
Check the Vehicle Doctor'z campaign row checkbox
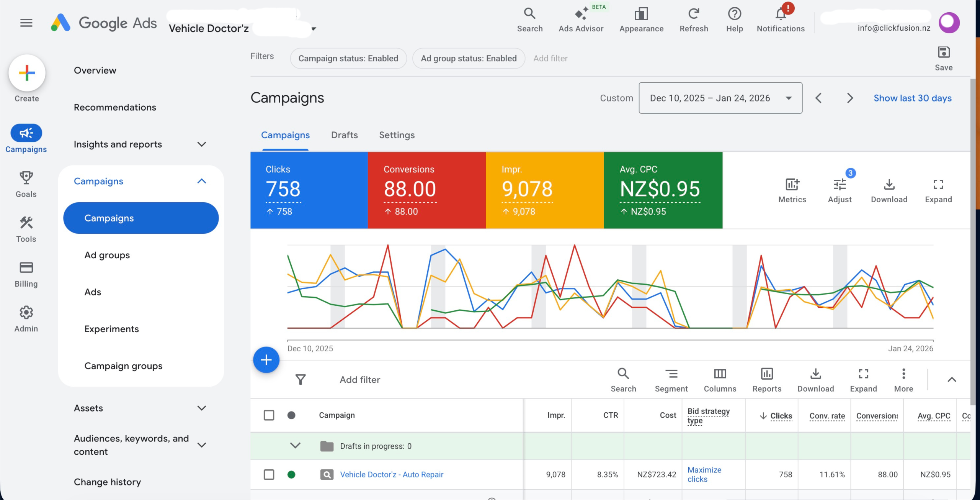tap(269, 475)
